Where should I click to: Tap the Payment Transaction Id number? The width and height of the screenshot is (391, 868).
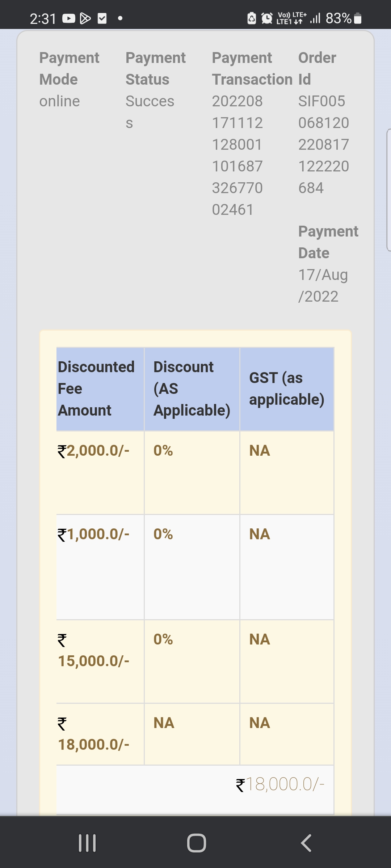point(237,156)
